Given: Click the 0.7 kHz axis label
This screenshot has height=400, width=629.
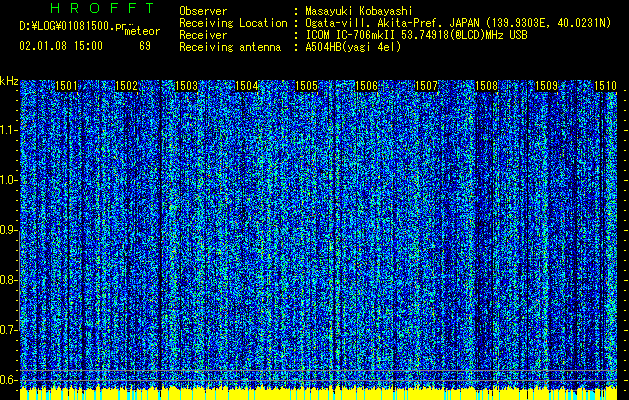Looking at the screenshot, I should pyautogui.click(x=8, y=330).
